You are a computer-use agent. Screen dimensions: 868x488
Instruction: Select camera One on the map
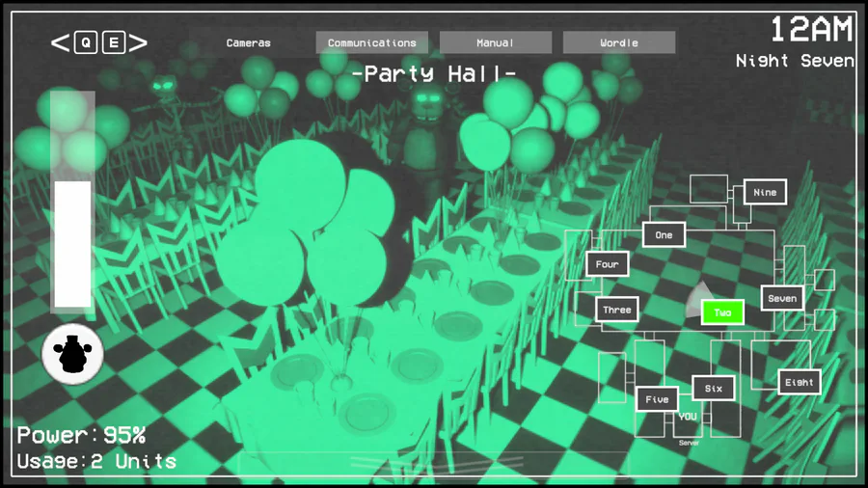point(665,235)
